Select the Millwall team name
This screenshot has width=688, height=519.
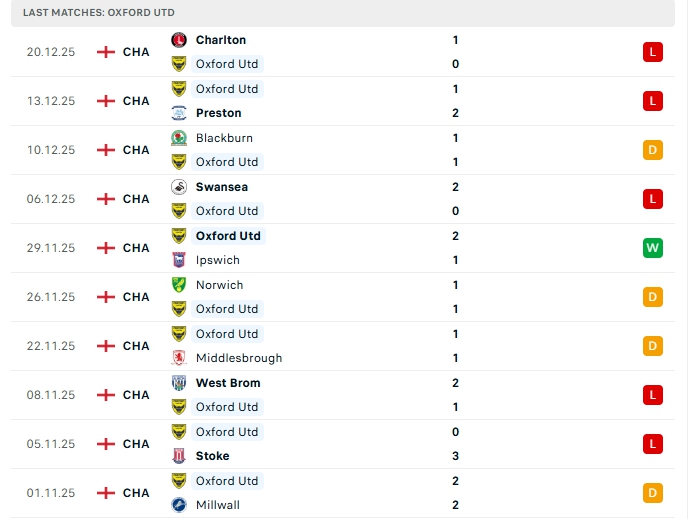click(x=217, y=505)
